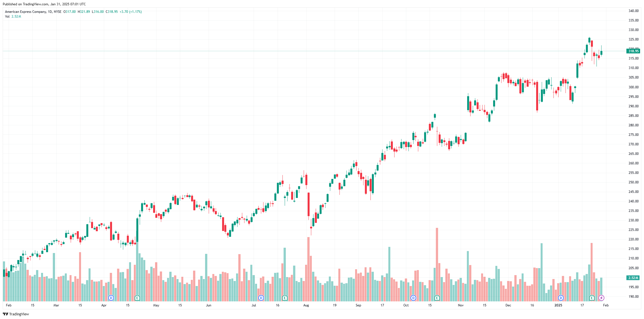The height and width of the screenshot is (319, 644).
Task: Click the current price label 318.95
Action: [633, 51]
